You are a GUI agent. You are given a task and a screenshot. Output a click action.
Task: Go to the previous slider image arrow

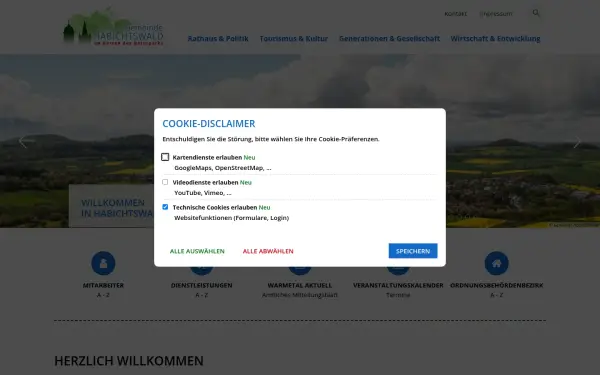(x=23, y=142)
